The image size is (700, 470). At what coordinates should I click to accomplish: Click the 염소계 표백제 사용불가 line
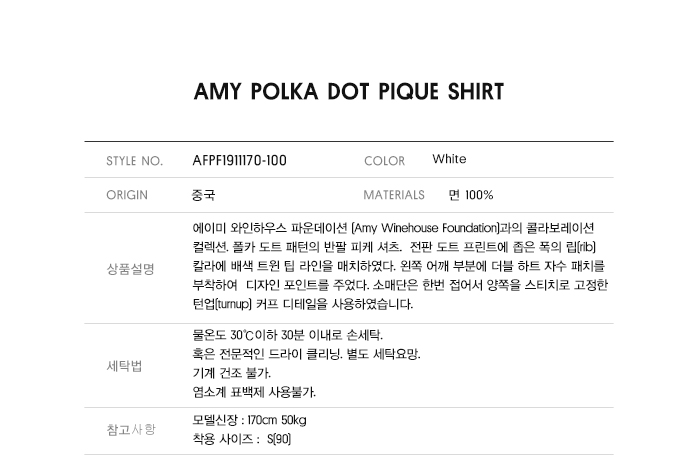click(x=254, y=392)
